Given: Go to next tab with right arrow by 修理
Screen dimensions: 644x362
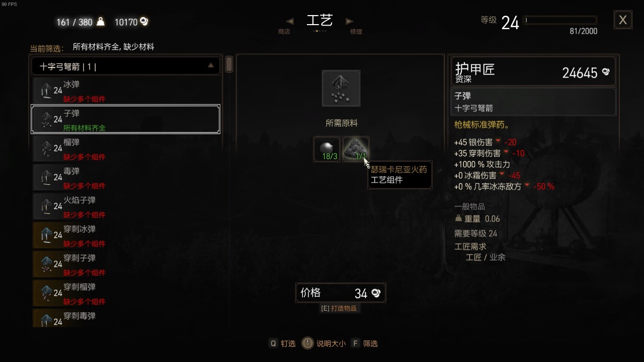Looking at the screenshot, I should point(350,21).
